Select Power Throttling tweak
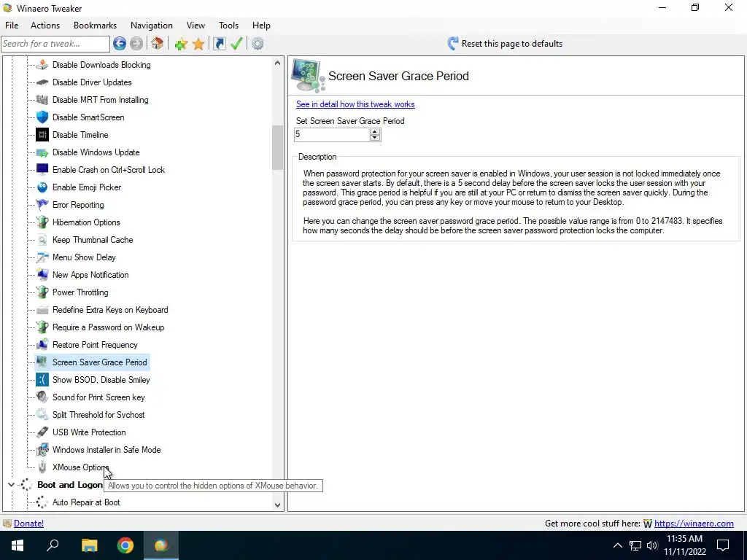The height and width of the screenshot is (560, 747). pyautogui.click(x=80, y=292)
